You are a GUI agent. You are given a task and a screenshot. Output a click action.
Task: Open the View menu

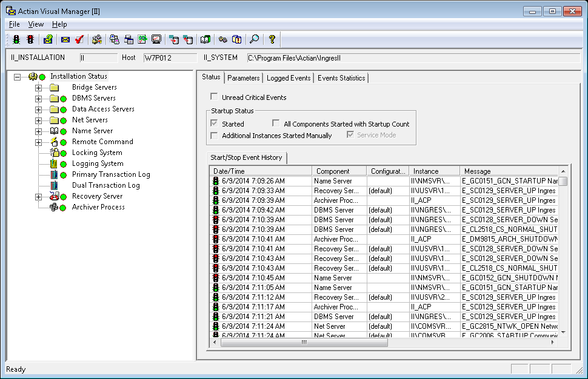36,24
